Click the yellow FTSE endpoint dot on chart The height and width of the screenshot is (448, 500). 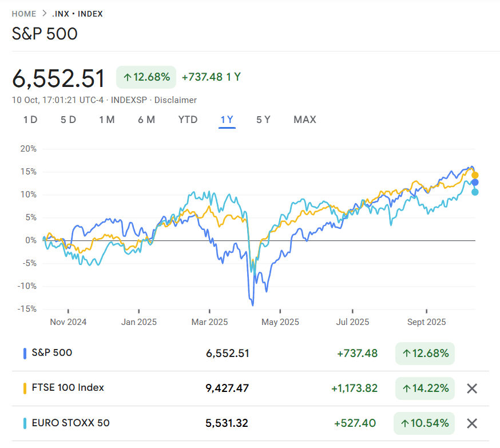pyautogui.click(x=475, y=175)
